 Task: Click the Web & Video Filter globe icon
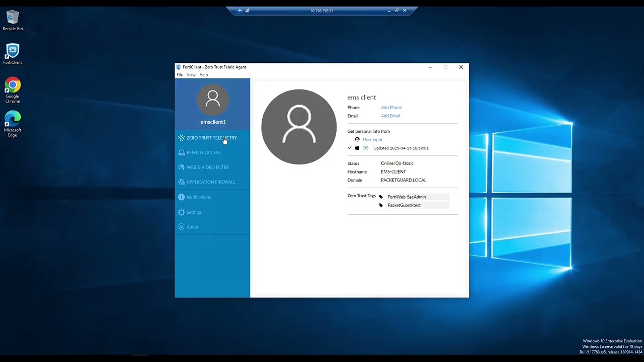(x=182, y=167)
